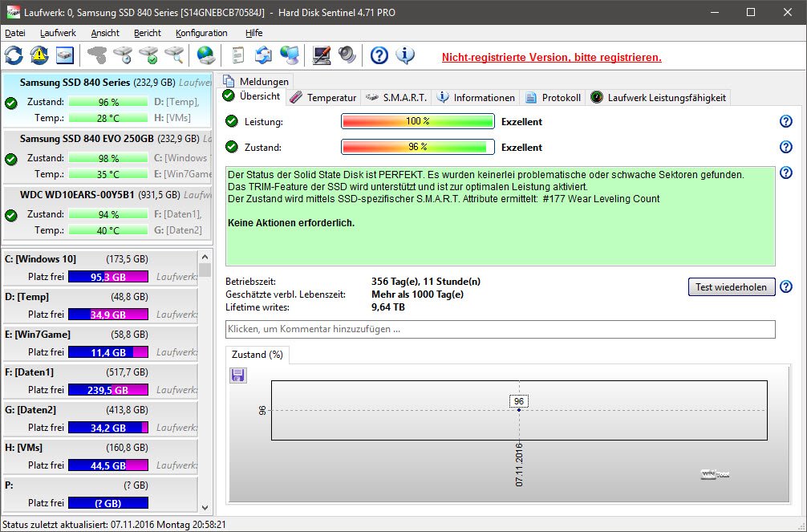Click the refresh icon with yellow warning triangle
This screenshot has width=807, height=532.
[39, 55]
